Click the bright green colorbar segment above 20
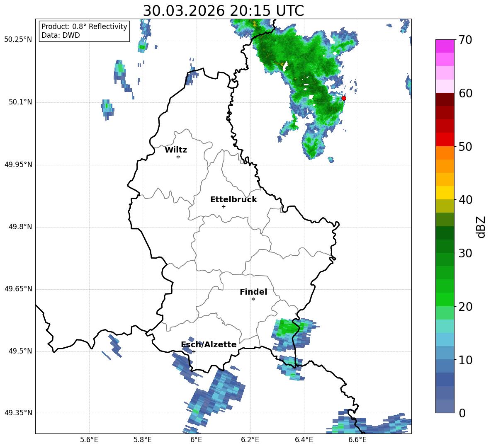Screen dimensions: 491x448 [445, 299]
